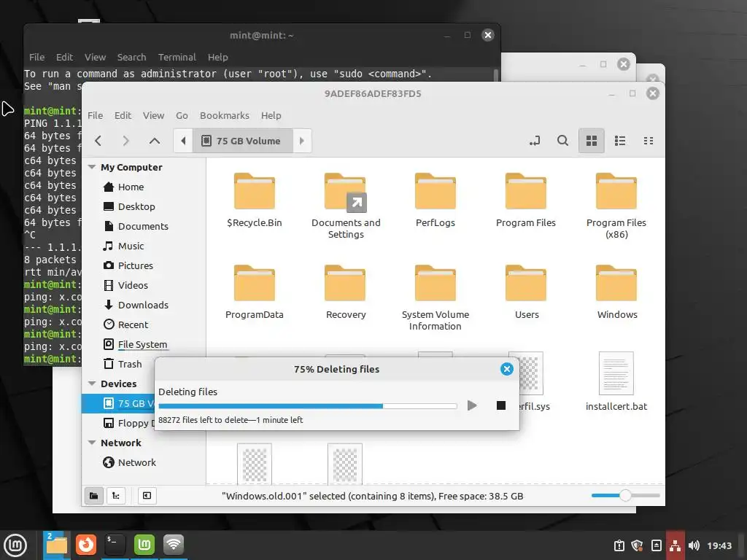Show Places in the sidebar

click(x=94, y=496)
